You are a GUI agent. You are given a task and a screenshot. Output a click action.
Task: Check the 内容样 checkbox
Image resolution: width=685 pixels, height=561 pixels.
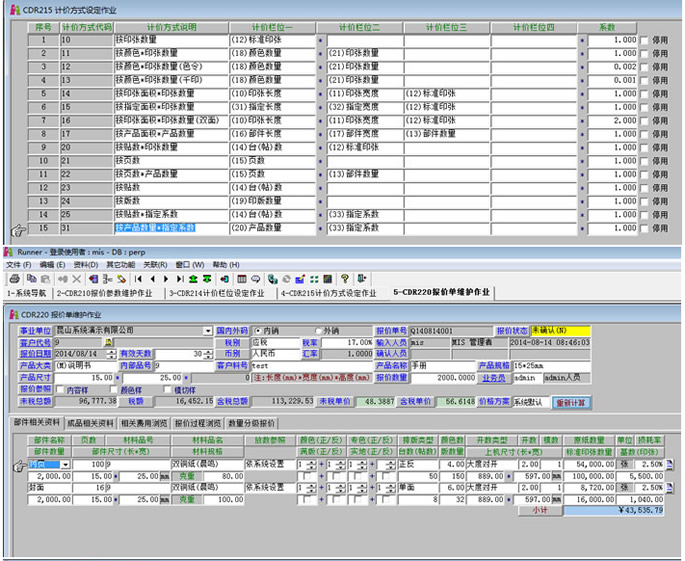coord(58,390)
